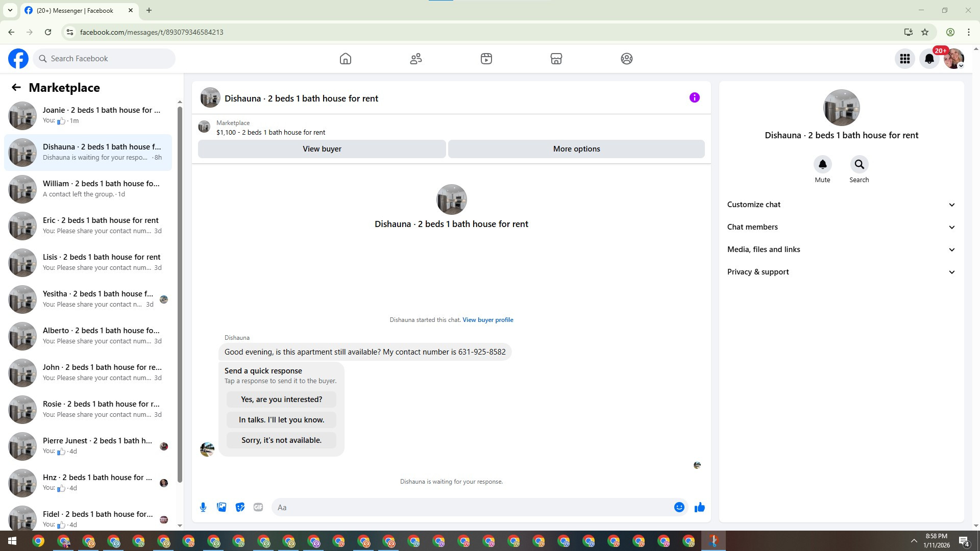Click the View buyer button
This screenshot has height=551, width=980.
point(322,149)
